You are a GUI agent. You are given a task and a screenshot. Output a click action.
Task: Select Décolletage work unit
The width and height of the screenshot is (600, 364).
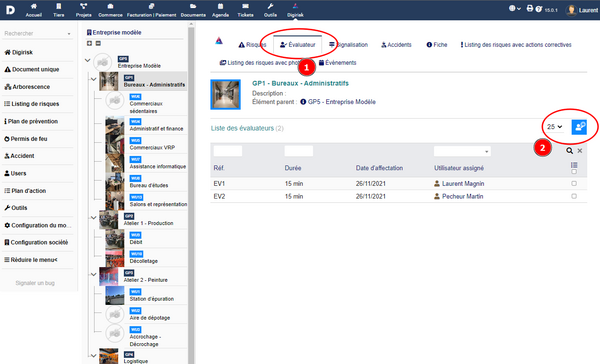point(143,261)
